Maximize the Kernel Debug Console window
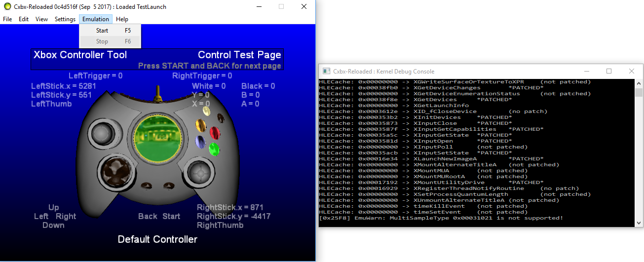The width and height of the screenshot is (644, 262). [x=608, y=71]
